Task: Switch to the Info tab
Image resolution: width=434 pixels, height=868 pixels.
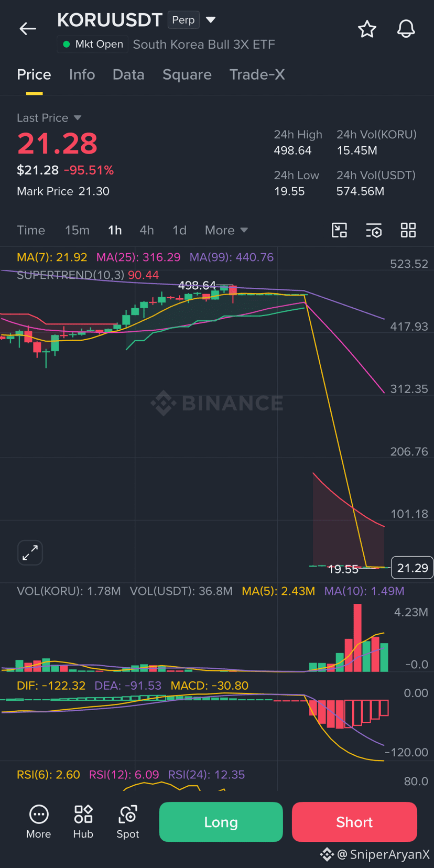Action: pyautogui.click(x=82, y=74)
